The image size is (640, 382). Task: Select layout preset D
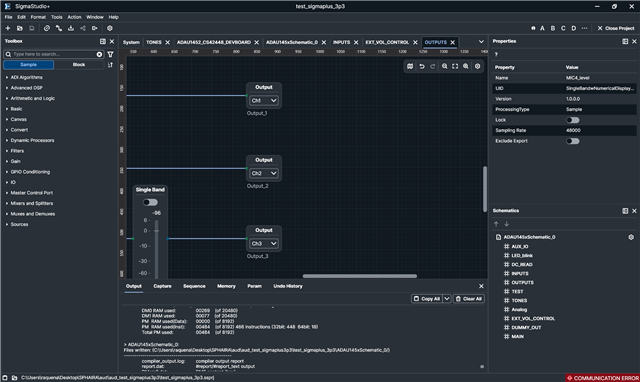click(x=573, y=28)
